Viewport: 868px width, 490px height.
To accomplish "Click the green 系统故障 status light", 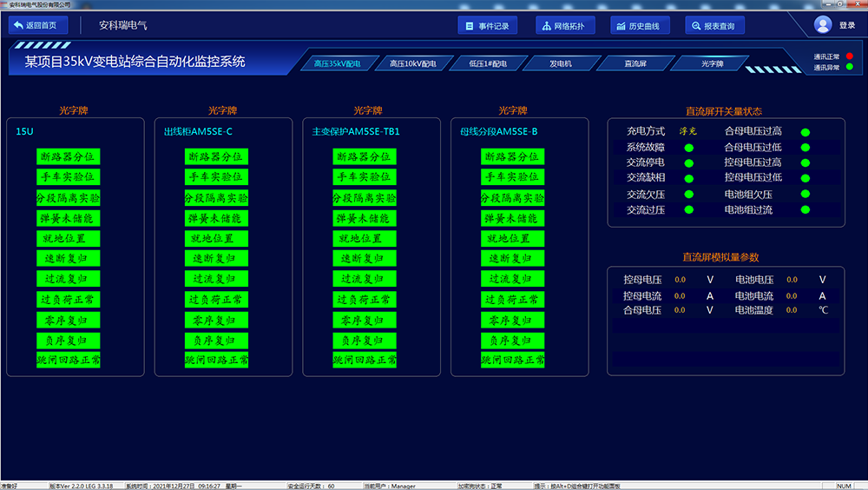I will [x=689, y=148].
